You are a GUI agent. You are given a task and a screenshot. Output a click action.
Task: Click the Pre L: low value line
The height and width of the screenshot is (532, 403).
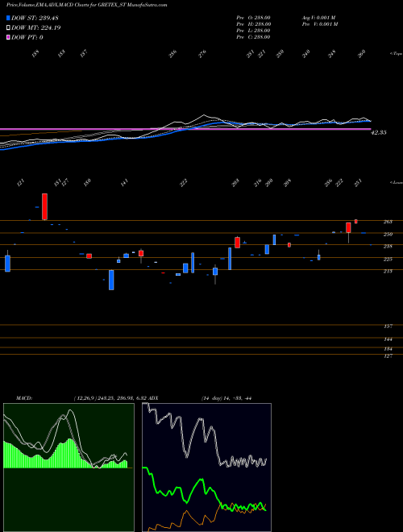point(253,31)
